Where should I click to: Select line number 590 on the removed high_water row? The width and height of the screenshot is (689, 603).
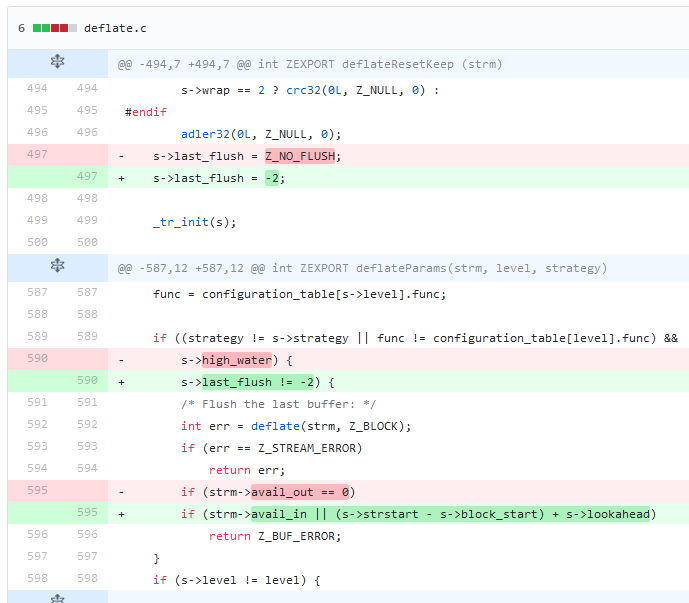click(37, 359)
